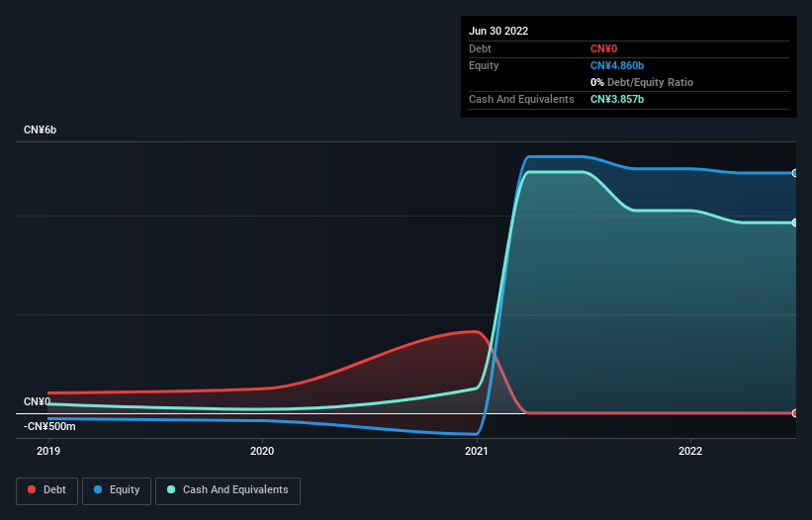Click the blue Equity legend dot
812x520 pixels.
(98, 489)
